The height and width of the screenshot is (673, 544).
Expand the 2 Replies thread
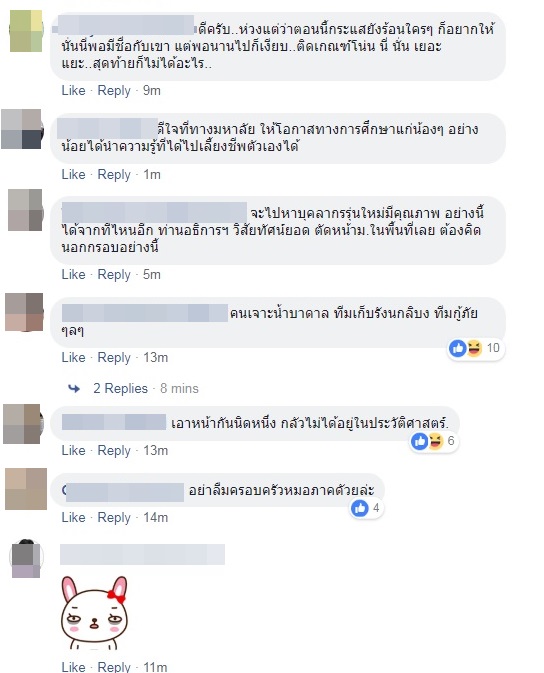tap(120, 388)
